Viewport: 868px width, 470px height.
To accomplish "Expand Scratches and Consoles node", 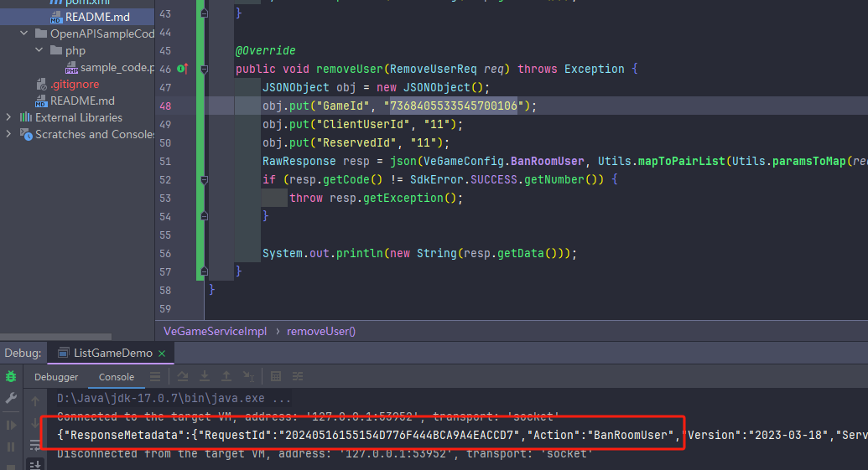I will 8,134.
